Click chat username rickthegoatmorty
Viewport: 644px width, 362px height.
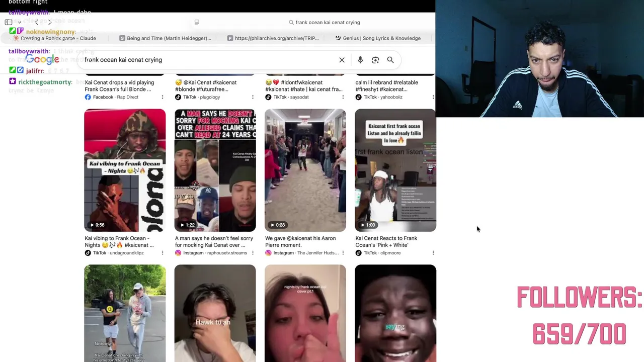(46, 82)
